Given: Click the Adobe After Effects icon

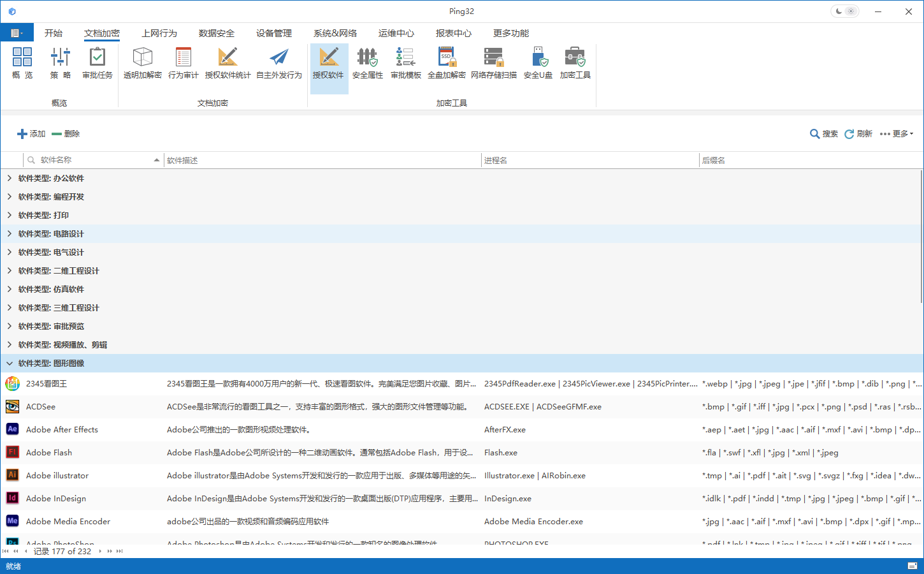Looking at the screenshot, I should click(12, 429).
